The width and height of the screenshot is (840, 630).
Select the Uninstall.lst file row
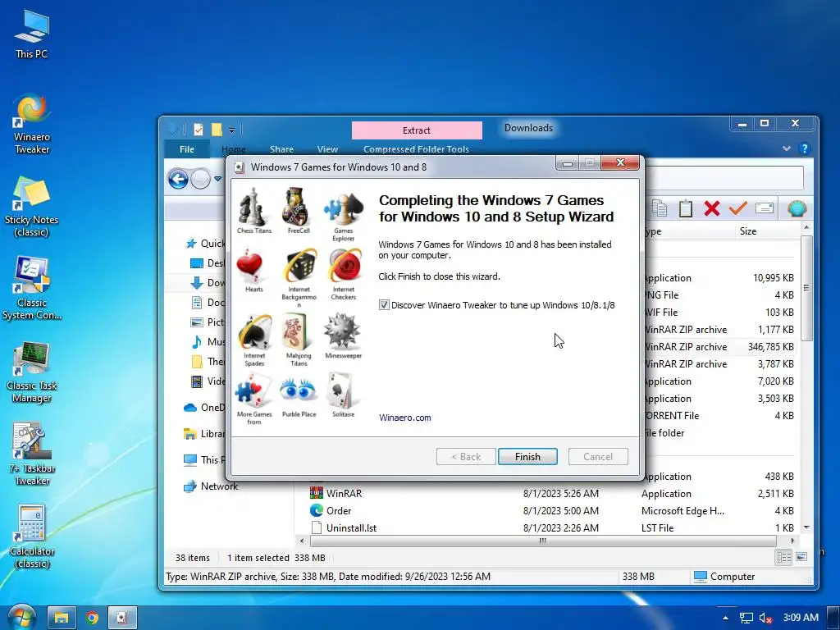pyautogui.click(x=552, y=527)
